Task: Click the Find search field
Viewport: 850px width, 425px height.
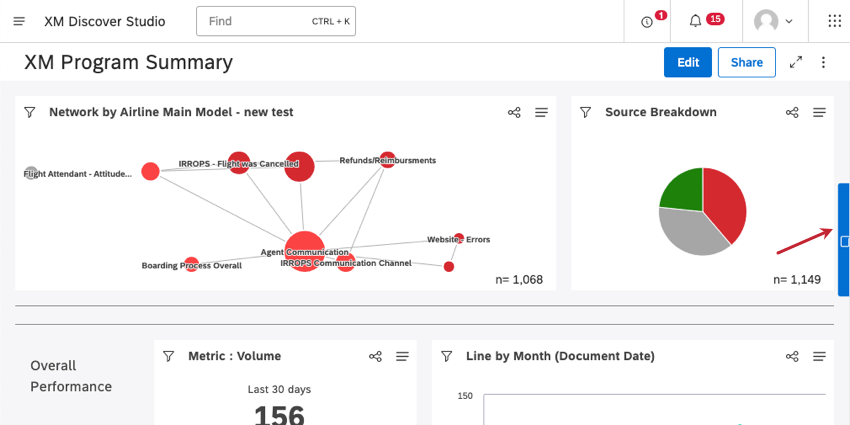Action: (x=276, y=21)
